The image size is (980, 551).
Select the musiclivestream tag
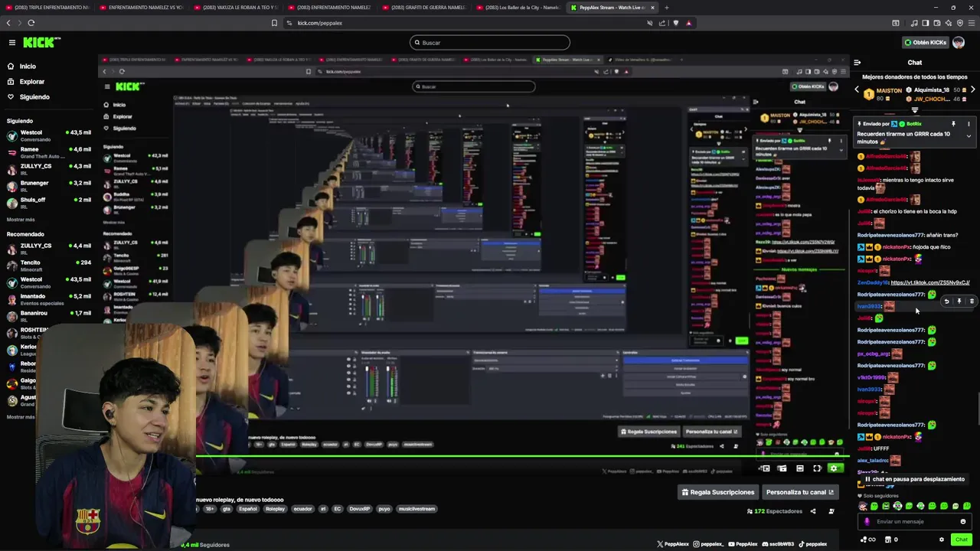[x=417, y=509]
